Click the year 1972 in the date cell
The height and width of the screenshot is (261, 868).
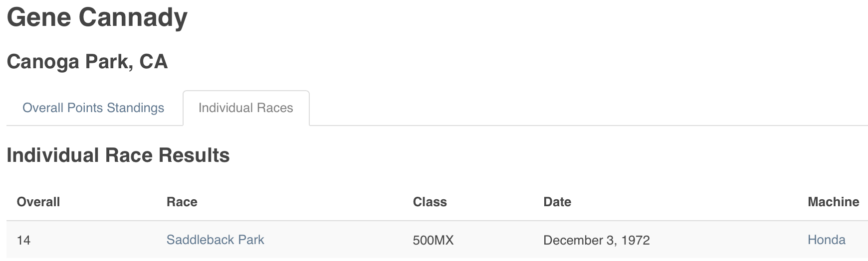pyautogui.click(x=636, y=240)
